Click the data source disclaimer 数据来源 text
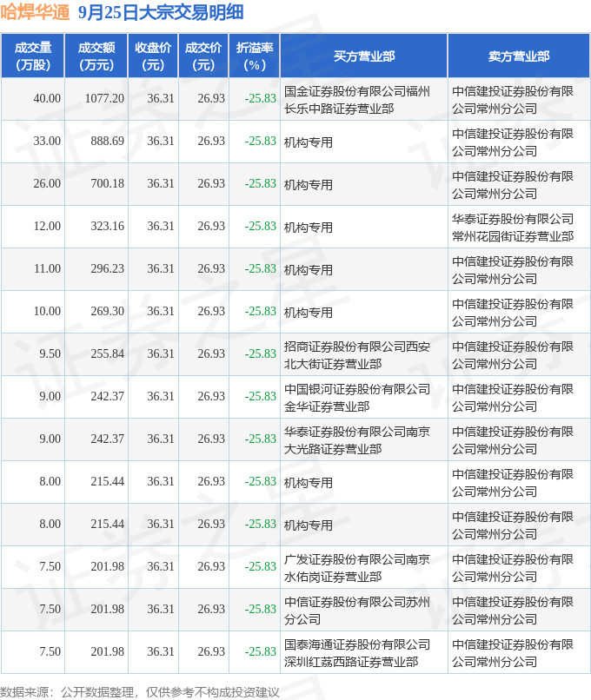The width and height of the screenshot is (591, 700). pos(139,692)
